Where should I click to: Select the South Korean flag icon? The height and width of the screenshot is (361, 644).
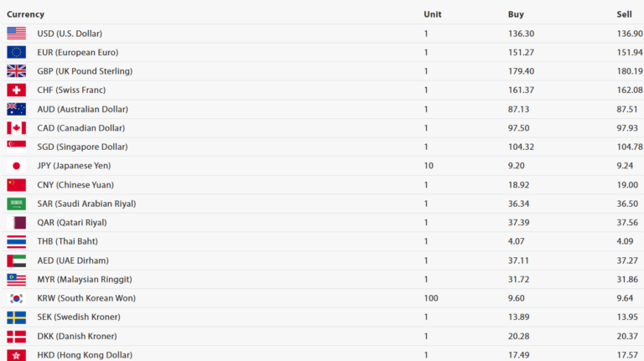click(x=17, y=298)
